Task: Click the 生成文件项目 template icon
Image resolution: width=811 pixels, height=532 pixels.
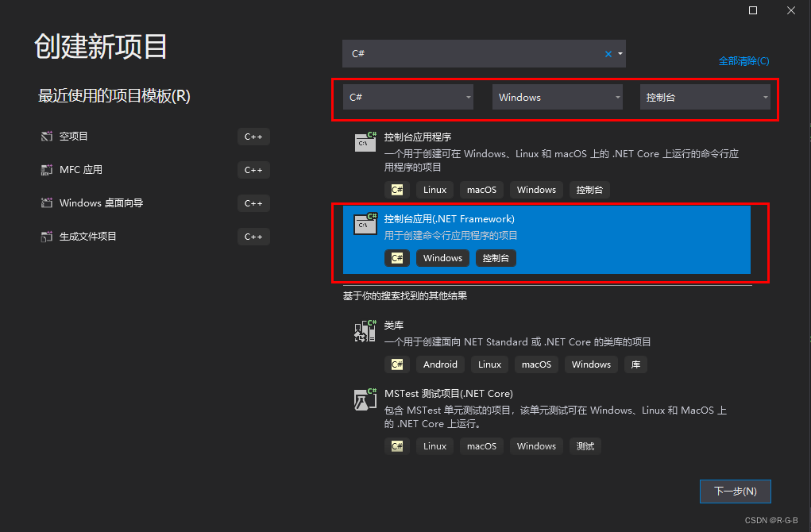Action: point(47,237)
